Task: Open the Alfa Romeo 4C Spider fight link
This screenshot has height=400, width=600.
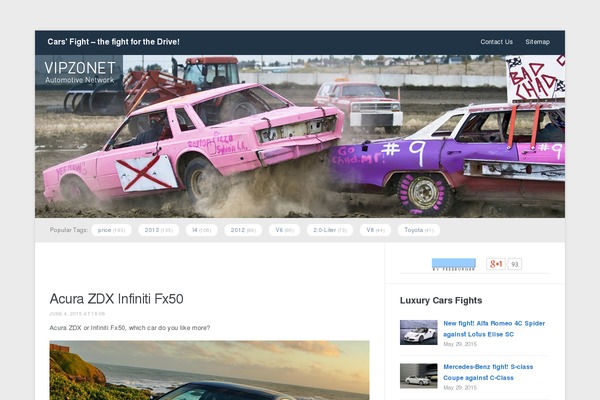Action: [494, 329]
